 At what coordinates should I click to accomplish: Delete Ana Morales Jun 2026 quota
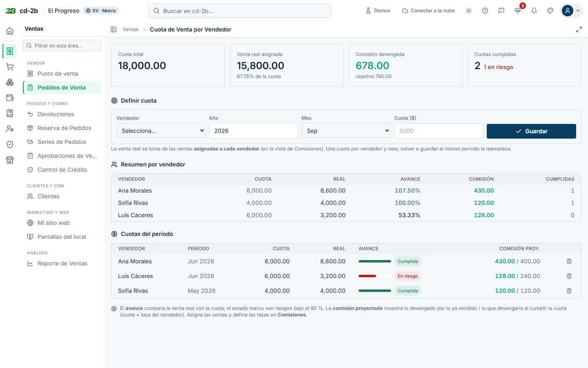click(x=569, y=261)
